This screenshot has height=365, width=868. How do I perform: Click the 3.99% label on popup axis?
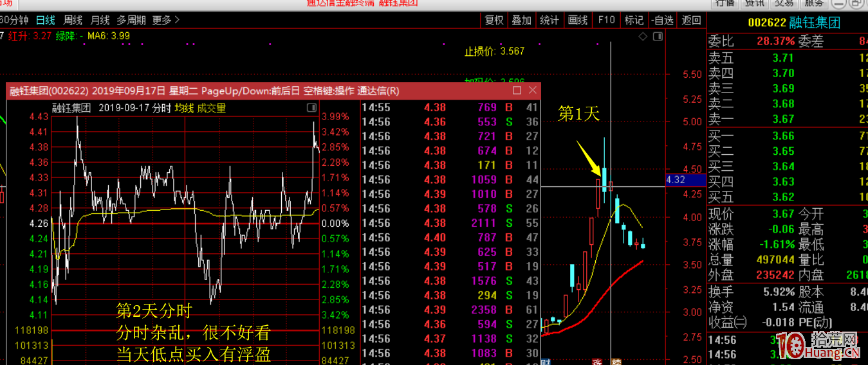tap(335, 117)
